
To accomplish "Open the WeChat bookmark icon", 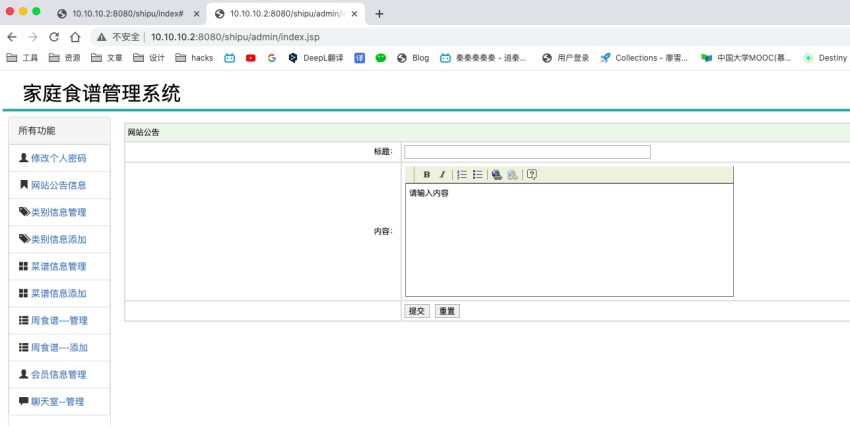I will click(381, 58).
